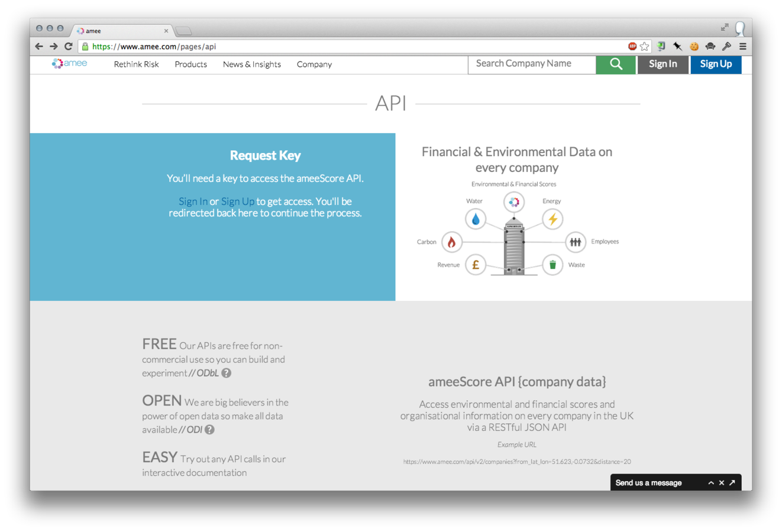The width and height of the screenshot is (782, 532).
Task: Click the Send us a message bar
Action: [x=676, y=483]
